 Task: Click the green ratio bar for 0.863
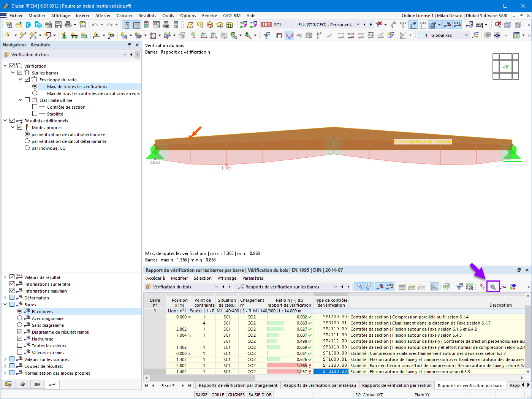tap(275, 323)
